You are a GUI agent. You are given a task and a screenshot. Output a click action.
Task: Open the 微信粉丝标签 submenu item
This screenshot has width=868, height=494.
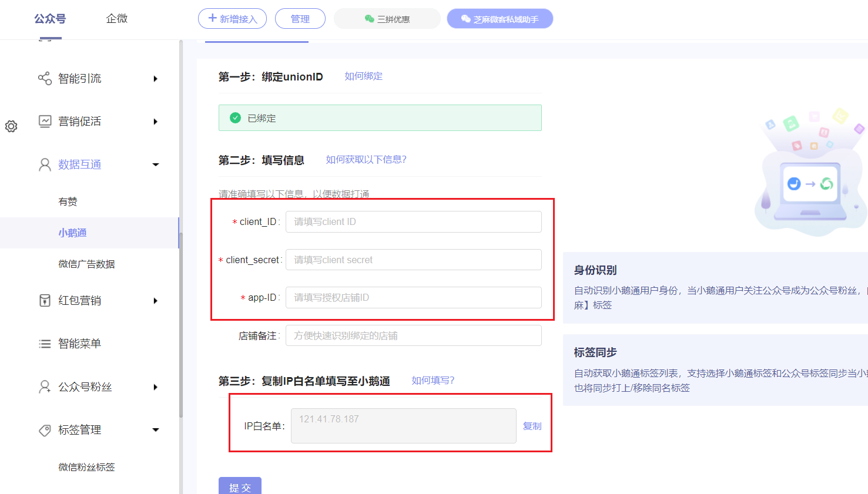pyautogui.click(x=86, y=467)
